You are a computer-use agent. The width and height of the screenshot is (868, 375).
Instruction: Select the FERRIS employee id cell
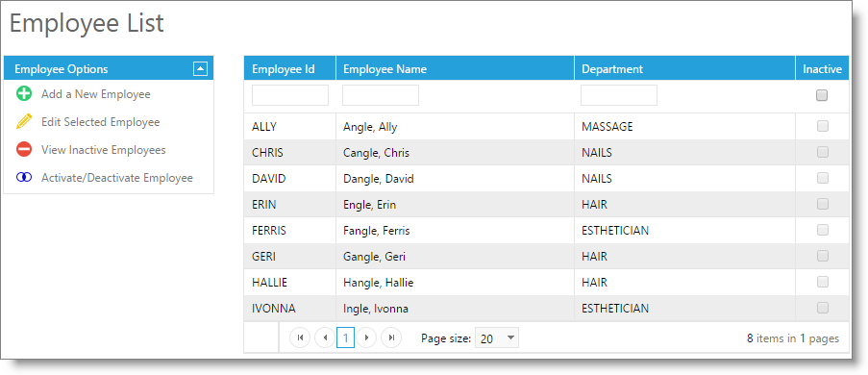click(x=289, y=231)
